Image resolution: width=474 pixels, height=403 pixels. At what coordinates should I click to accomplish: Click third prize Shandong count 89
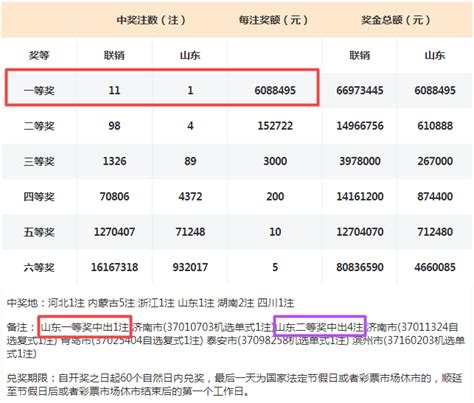pos(190,161)
